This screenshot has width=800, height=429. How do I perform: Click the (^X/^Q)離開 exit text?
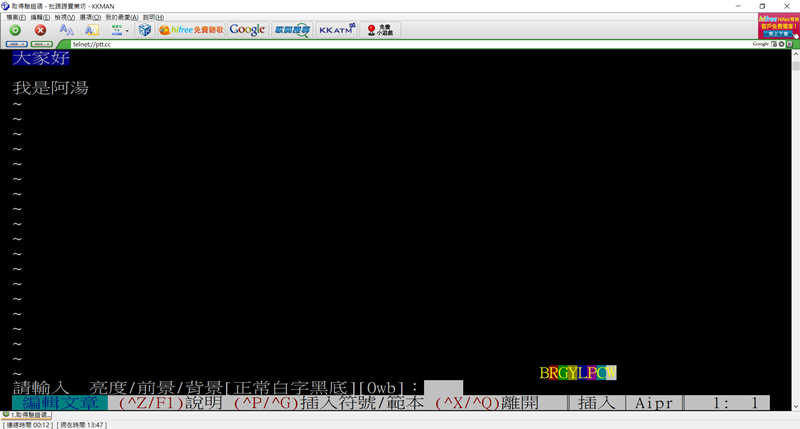point(487,403)
